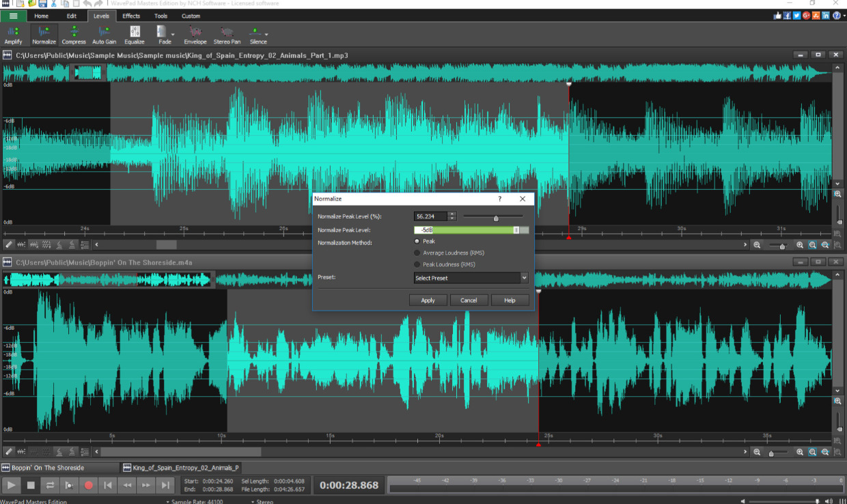Select the Peak normalization method
This screenshot has height=504, width=847.
tap(418, 241)
